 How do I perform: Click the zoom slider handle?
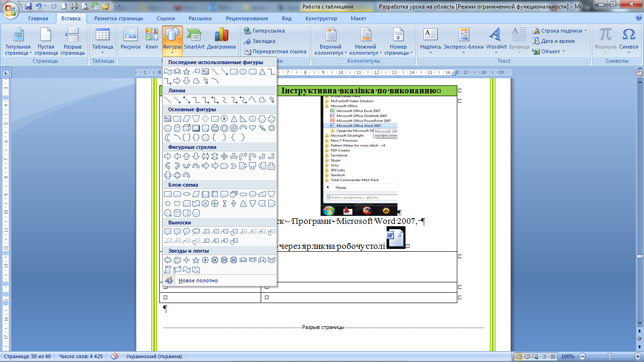[610, 356]
